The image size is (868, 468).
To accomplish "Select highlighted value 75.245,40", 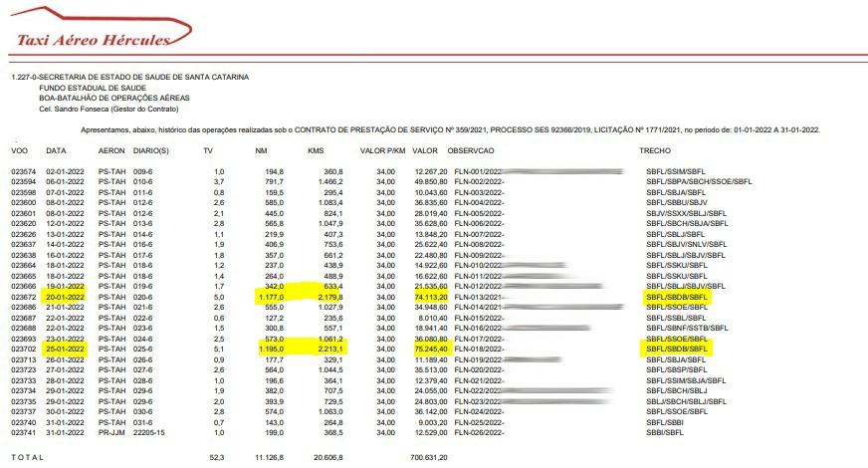I will point(431,349).
